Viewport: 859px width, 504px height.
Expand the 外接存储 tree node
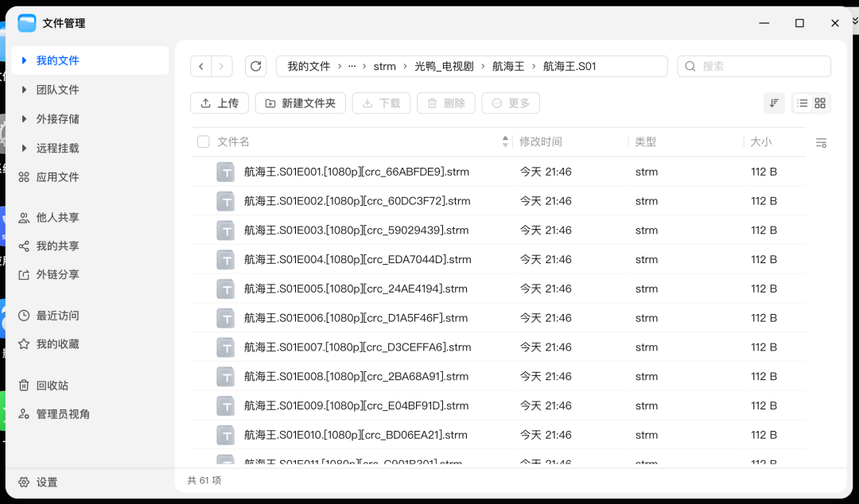24,119
